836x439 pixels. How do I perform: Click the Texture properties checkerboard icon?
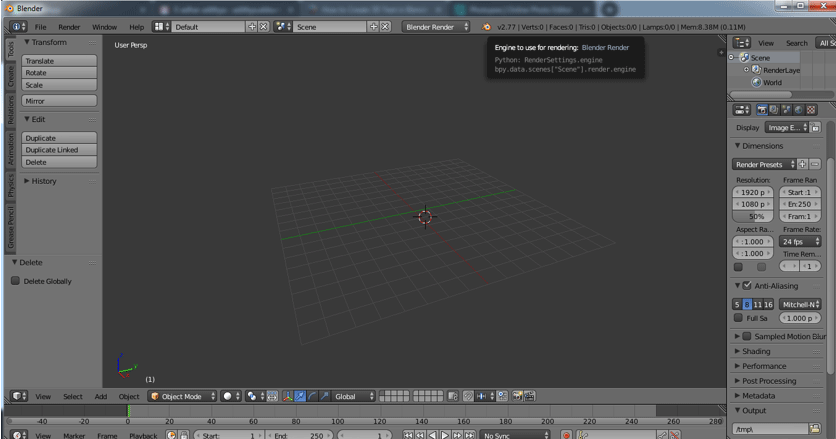pyautogui.click(x=811, y=110)
